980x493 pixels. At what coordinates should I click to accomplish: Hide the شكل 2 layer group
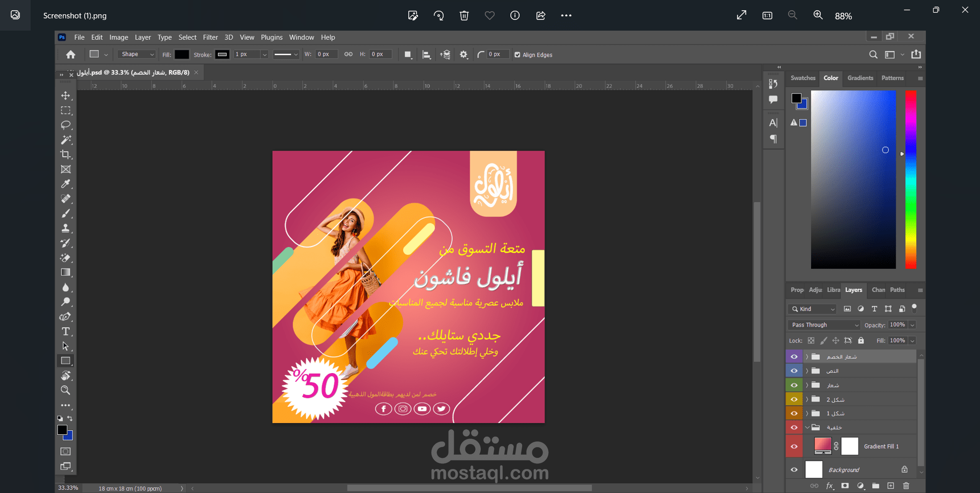[794, 400]
